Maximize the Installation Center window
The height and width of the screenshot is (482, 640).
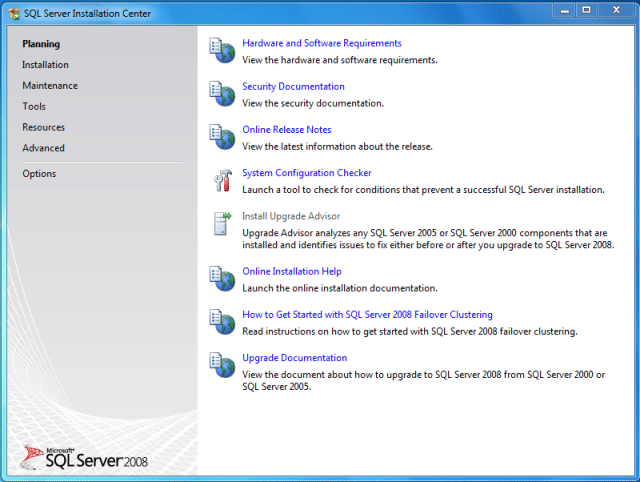[x=587, y=11]
